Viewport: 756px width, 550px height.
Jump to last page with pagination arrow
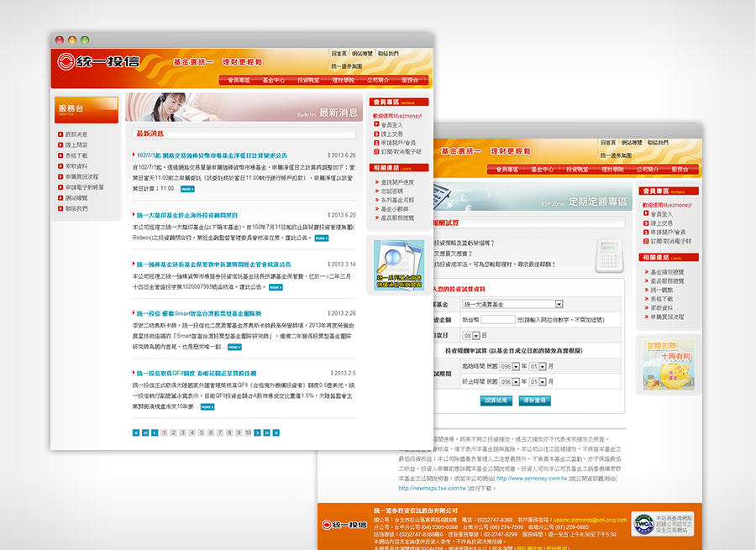point(276,433)
